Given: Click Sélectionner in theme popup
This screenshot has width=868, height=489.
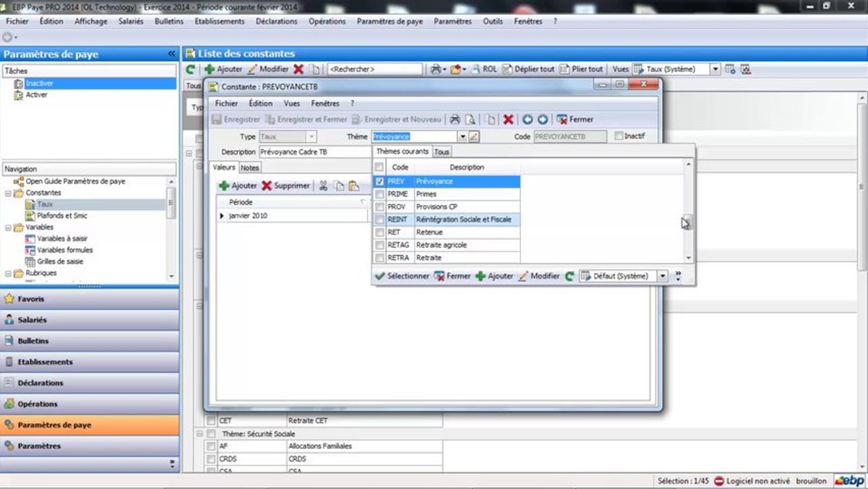Looking at the screenshot, I should (402, 276).
